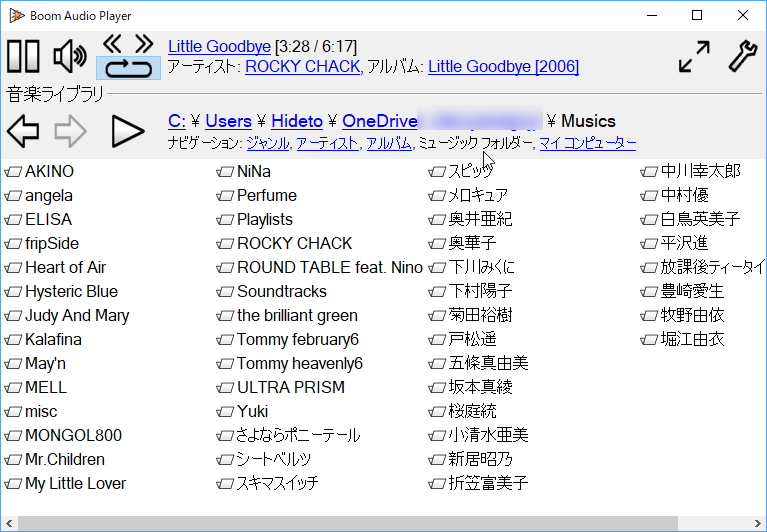Open the Little Goodbye song title link

219,46
